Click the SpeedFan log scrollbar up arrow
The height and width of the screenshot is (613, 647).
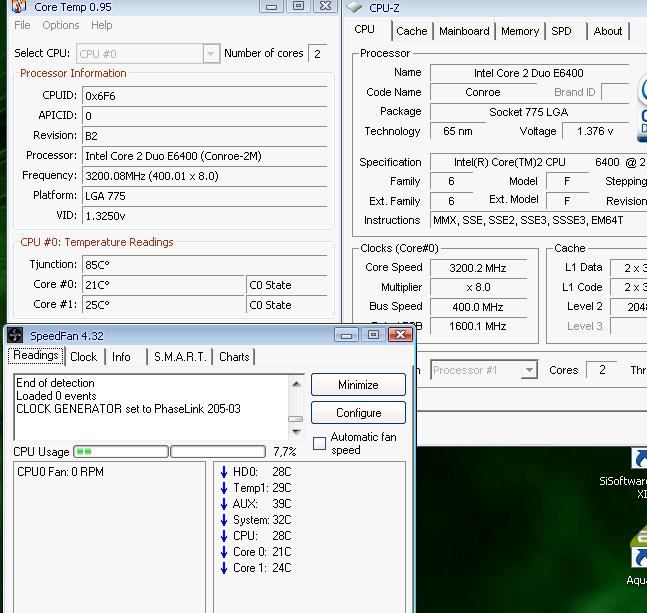click(x=296, y=384)
